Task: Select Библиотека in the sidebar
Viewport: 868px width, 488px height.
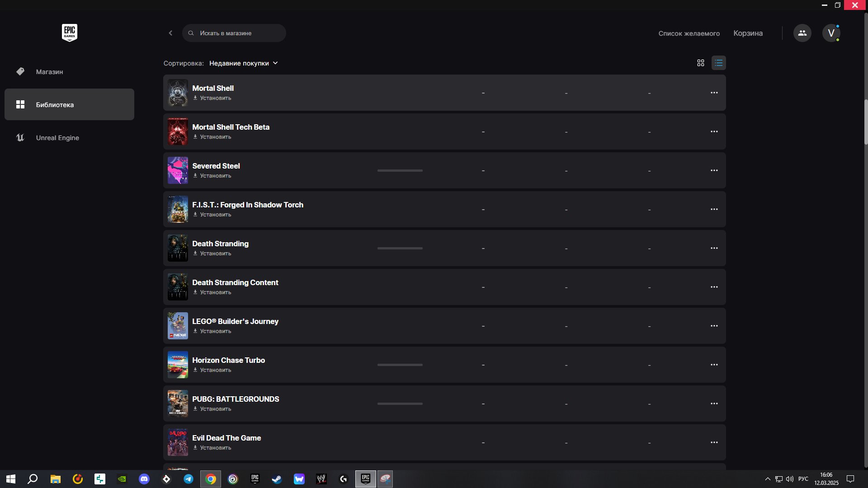Action: [69, 104]
